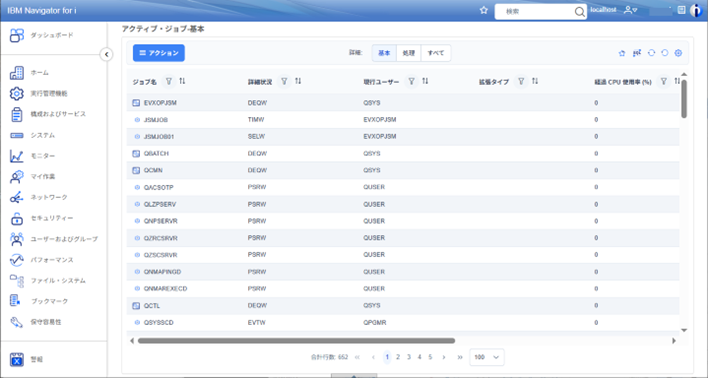Switch detail view to 処理 tab
Screen dimensions: 708x378
(x=409, y=53)
